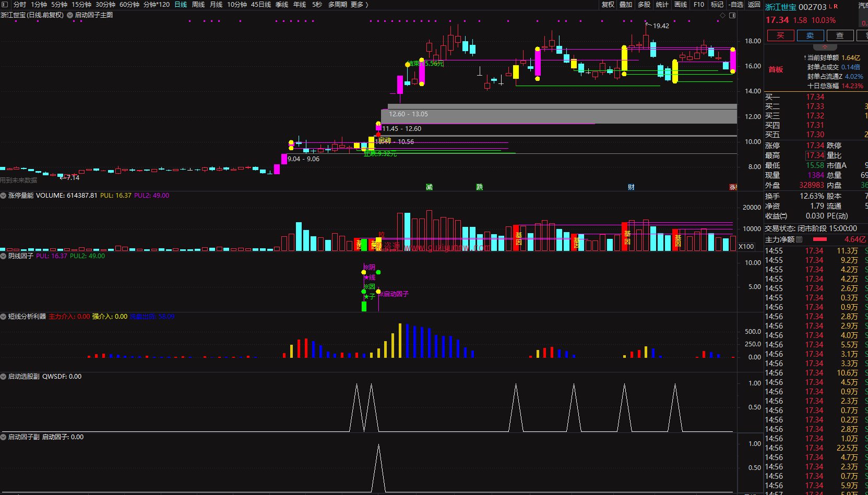The width and height of the screenshot is (868, 495).
Task: Open the list icon next to 主力净额
Action: (x=799, y=239)
